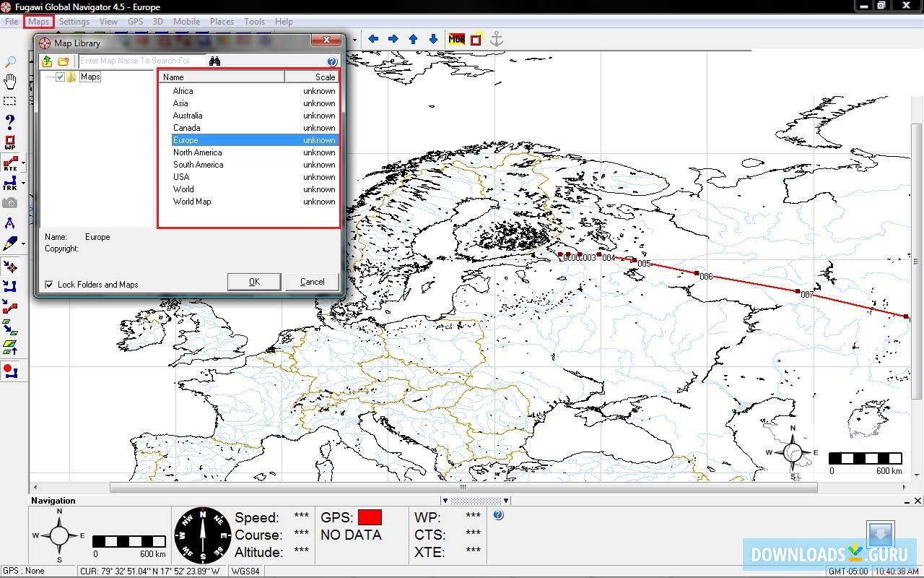Click OK in Map Library dialog

click(x=254, y=282)
